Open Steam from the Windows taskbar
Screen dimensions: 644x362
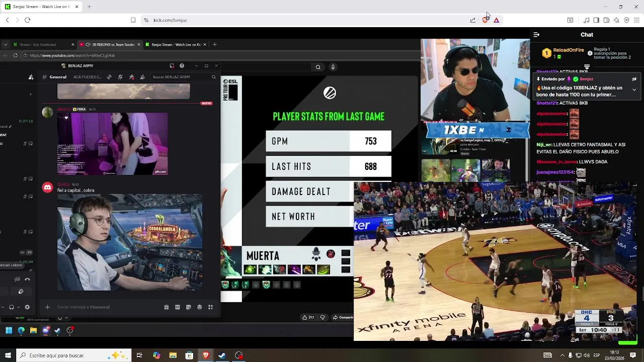(222, 355)
